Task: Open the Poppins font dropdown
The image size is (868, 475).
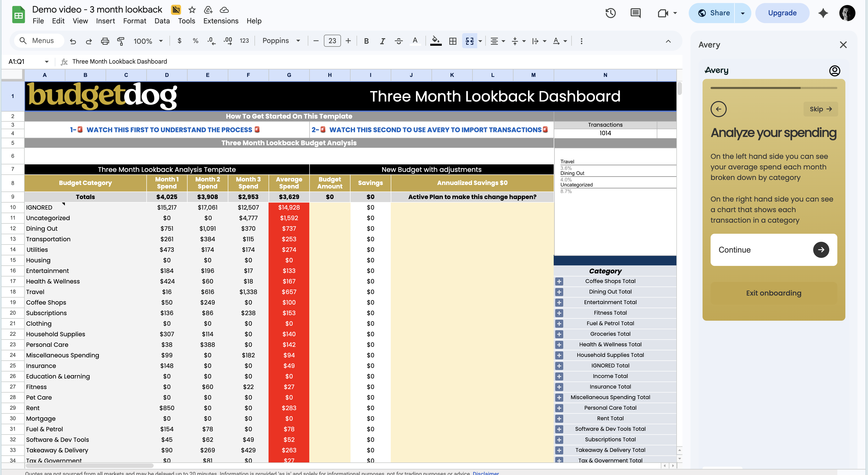Action: click(282, 40)
